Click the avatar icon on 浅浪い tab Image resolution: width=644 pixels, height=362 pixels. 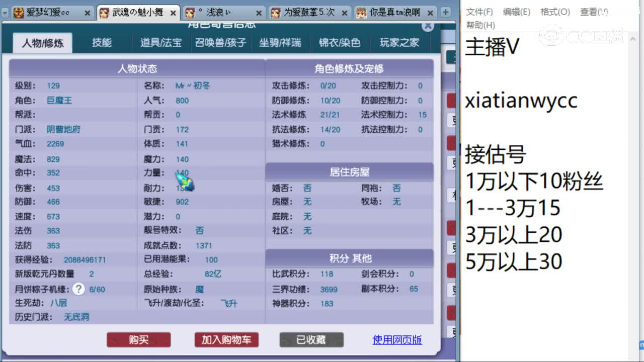tap(190, 13)
